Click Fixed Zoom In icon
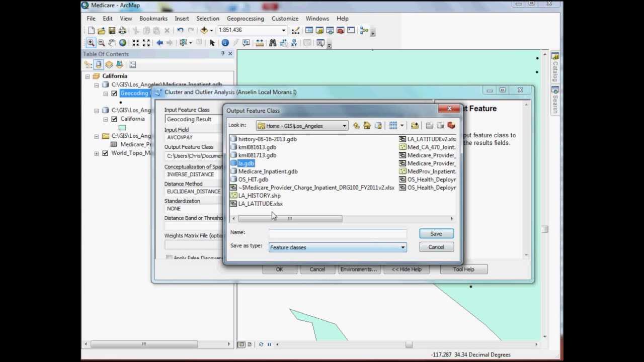 click(x=135, y=43)
